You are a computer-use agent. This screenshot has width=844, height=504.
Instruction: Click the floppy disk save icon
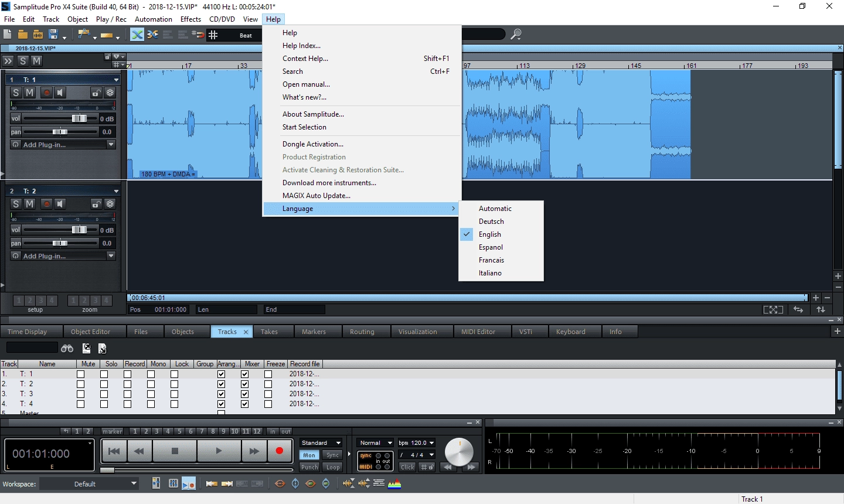coord(53,35)
